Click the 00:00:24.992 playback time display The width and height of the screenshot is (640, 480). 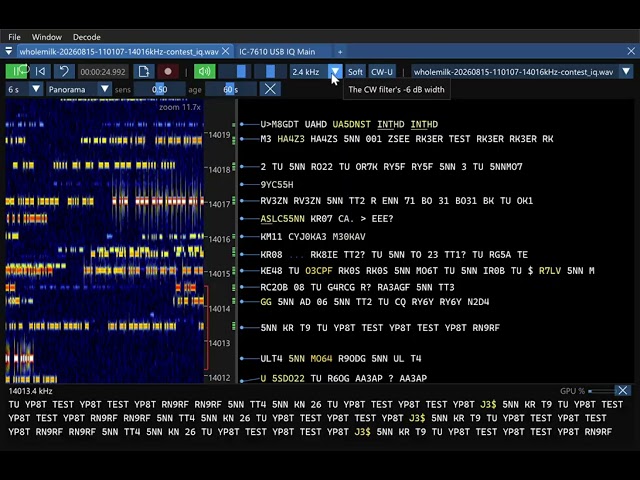pyautogui.click(x=103, y=72)
